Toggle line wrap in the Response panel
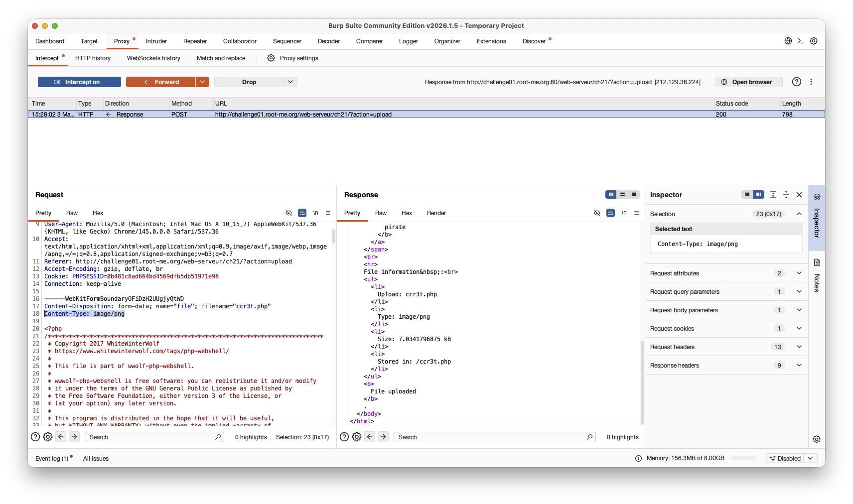 (610, 213)
